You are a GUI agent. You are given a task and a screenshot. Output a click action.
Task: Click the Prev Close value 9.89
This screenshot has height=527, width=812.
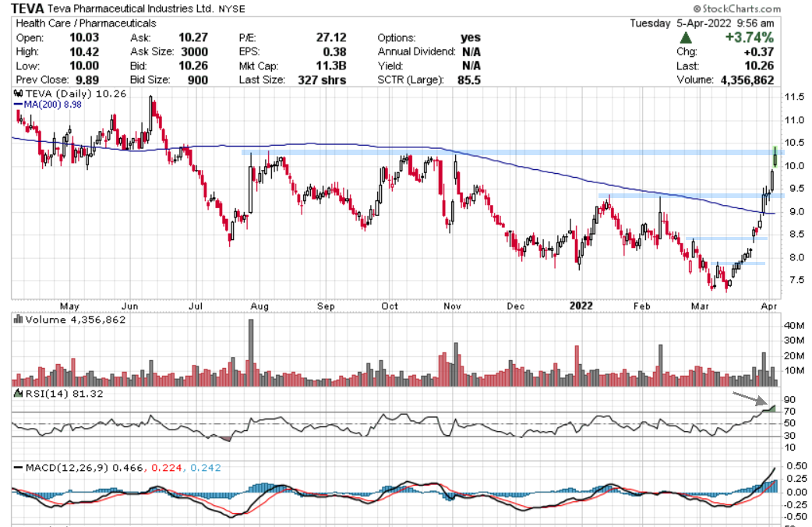[87, 80]
